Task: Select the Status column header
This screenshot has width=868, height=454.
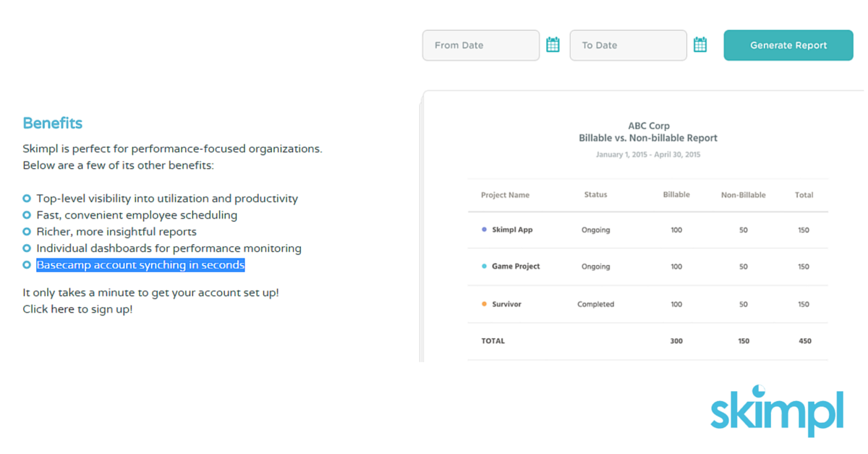Action: pos(595,194)
